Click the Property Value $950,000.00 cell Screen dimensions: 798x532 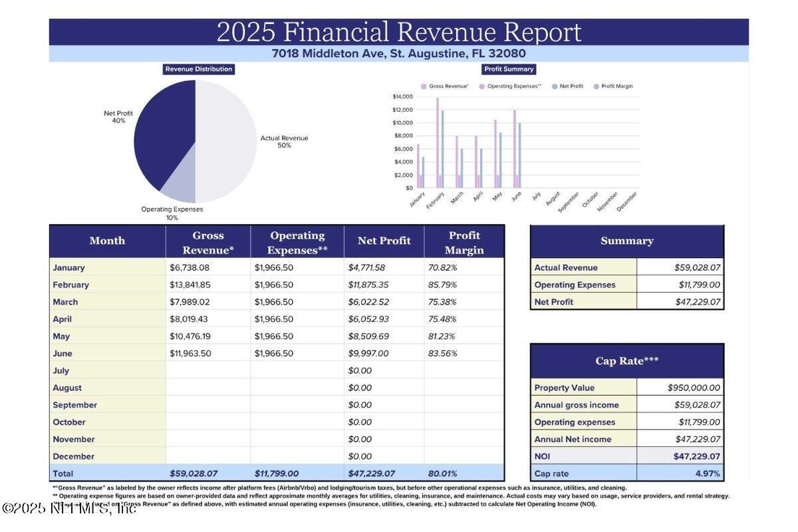[x=680, y=388]
